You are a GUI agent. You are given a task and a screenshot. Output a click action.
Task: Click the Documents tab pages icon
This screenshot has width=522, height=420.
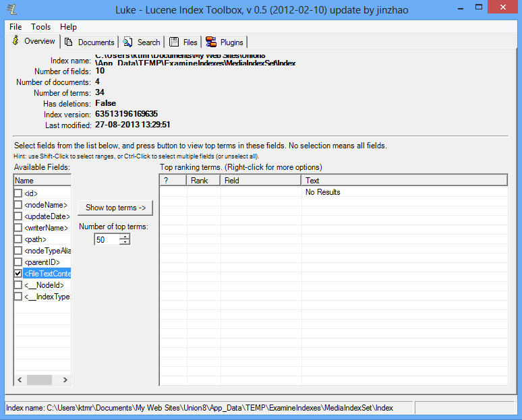[x=69, y=42]
